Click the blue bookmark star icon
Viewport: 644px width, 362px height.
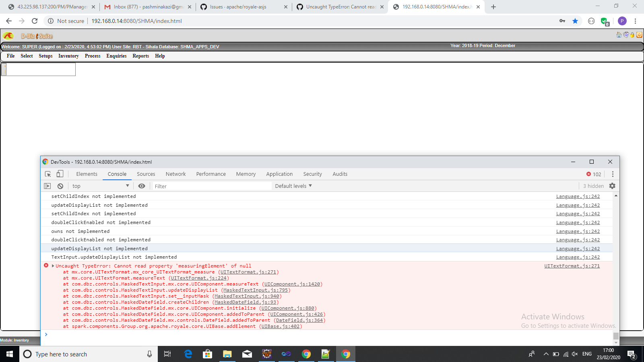coord(575,21)
